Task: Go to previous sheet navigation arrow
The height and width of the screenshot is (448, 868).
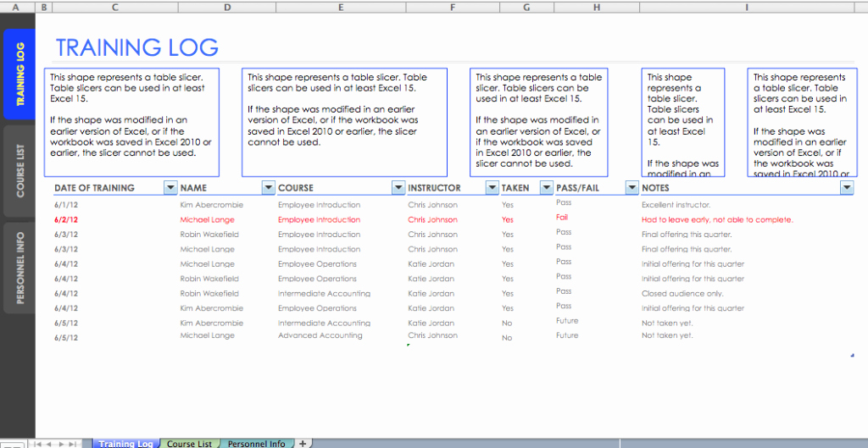Action: click(48, 444)
